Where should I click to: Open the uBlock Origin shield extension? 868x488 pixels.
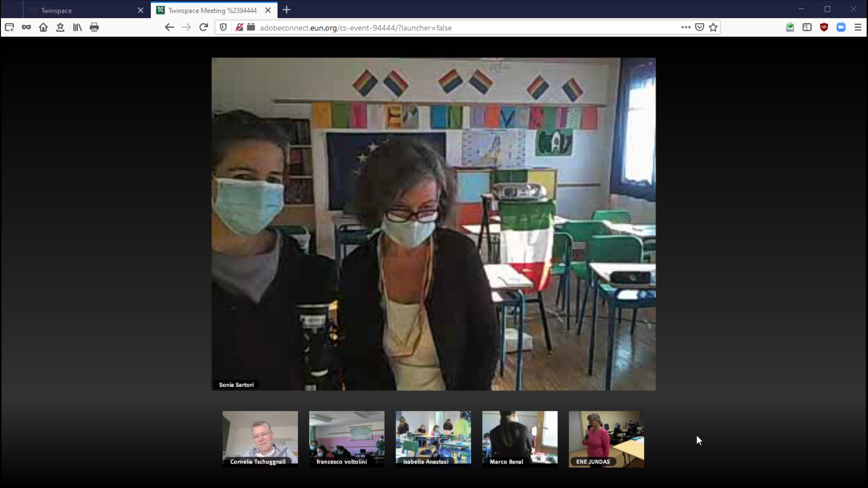pyautogui.click(x=824, y=27)
